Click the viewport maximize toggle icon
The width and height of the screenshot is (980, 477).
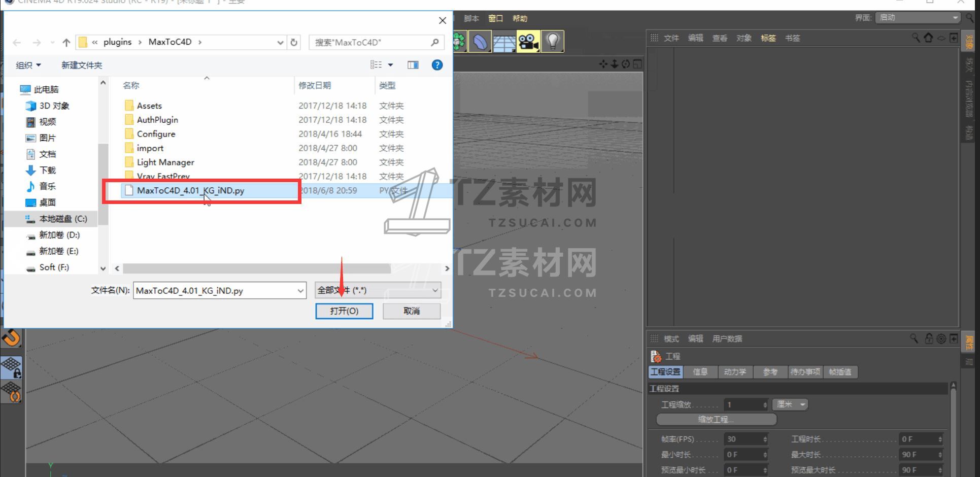(637, 64)
